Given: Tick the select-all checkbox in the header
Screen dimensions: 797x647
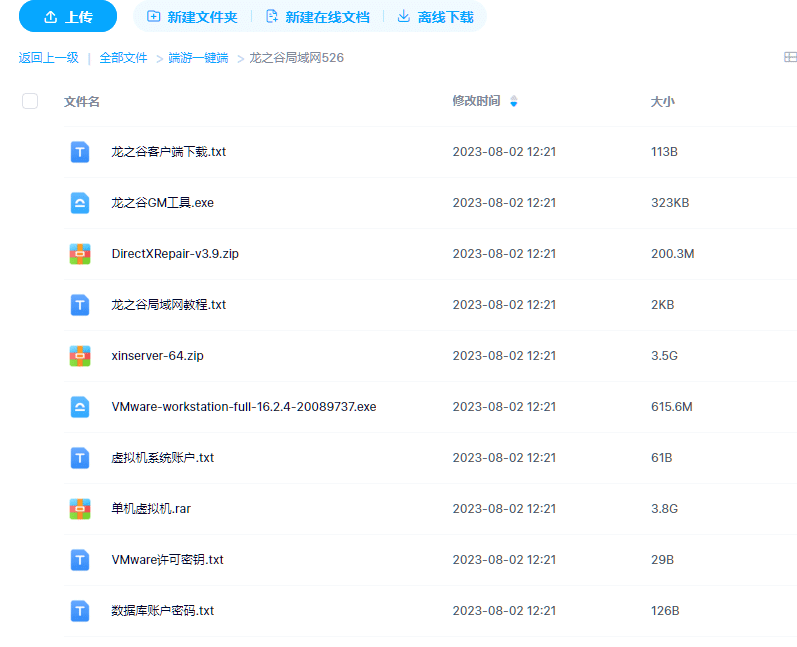Looking at the screenshot, I should pyautogui.click(x=30, y=101).
